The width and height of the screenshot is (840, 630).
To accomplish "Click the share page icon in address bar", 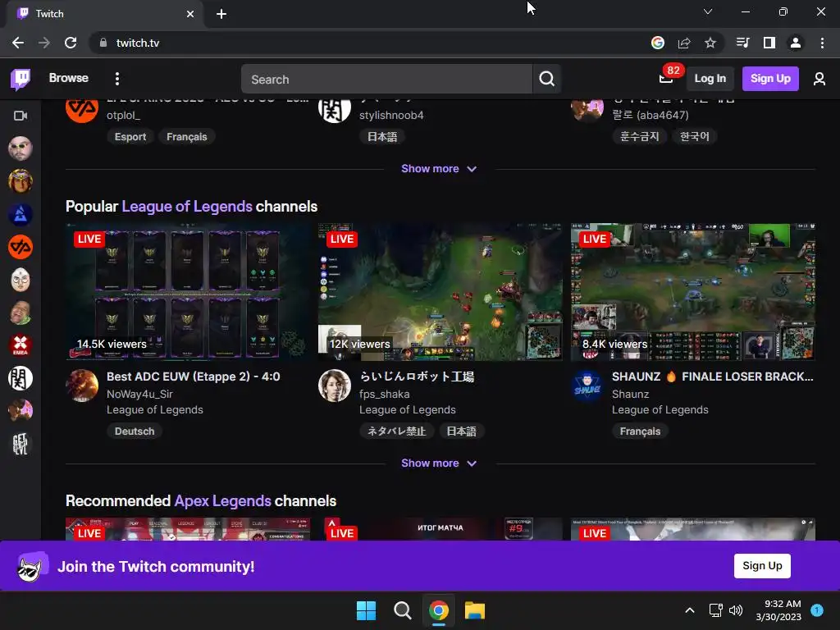I will pyautogui.click(x=684, y=43).
